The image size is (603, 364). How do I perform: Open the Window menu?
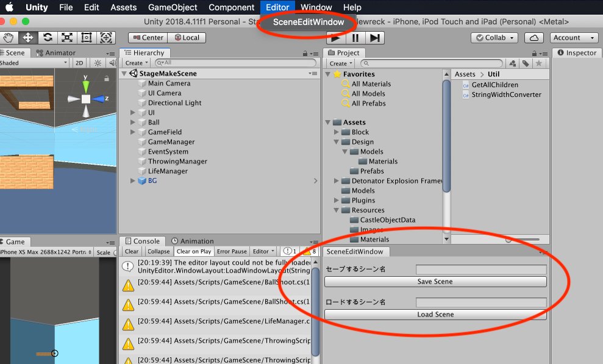[x=316, y=7]
